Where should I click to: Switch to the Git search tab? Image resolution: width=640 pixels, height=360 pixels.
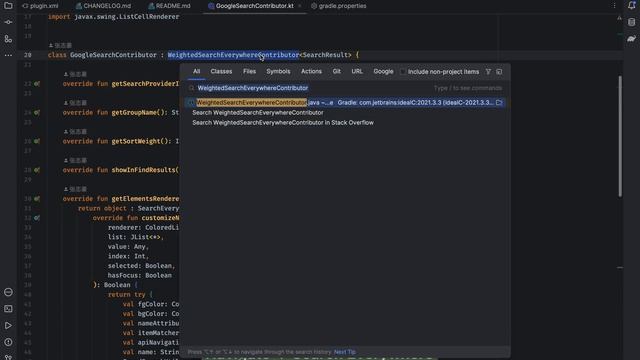(336, 71)
